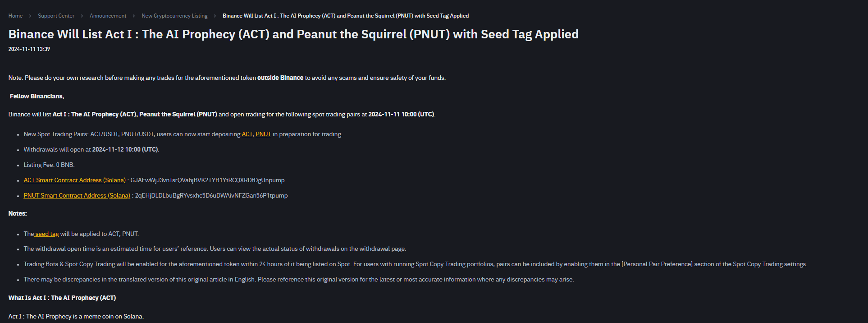Click the "Notes:" section heading
The height and width of the screenshot is (323, 868).
click(18, 213)
